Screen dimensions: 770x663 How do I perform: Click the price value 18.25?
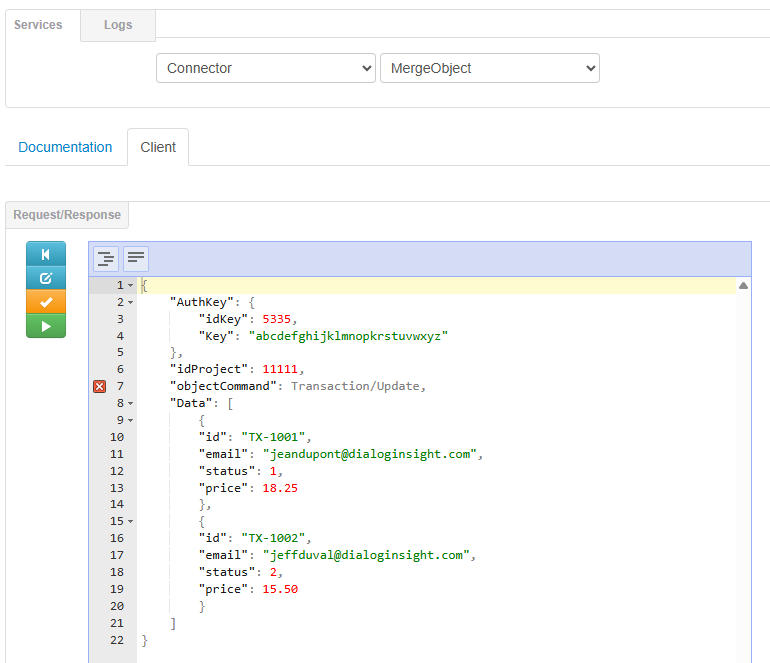(x=280, y=488)
